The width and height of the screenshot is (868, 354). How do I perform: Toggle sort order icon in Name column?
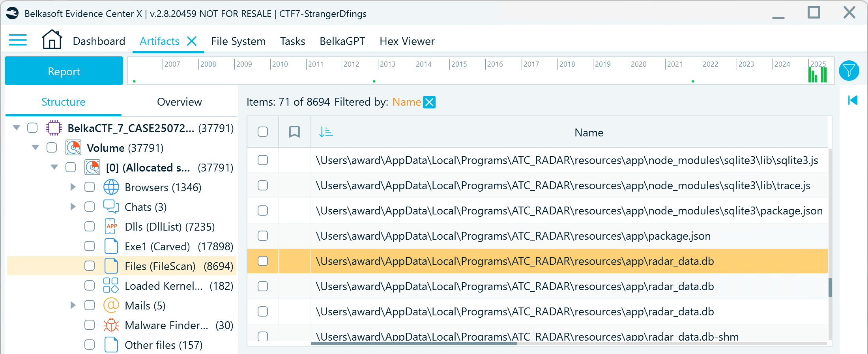326,132
